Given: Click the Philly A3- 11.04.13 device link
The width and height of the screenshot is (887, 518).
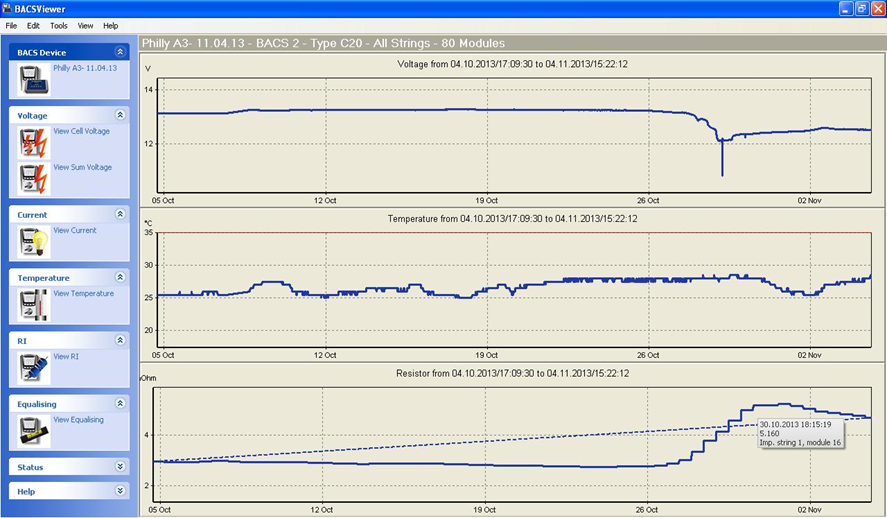Looking at the screenshot, I should (85, 68).
